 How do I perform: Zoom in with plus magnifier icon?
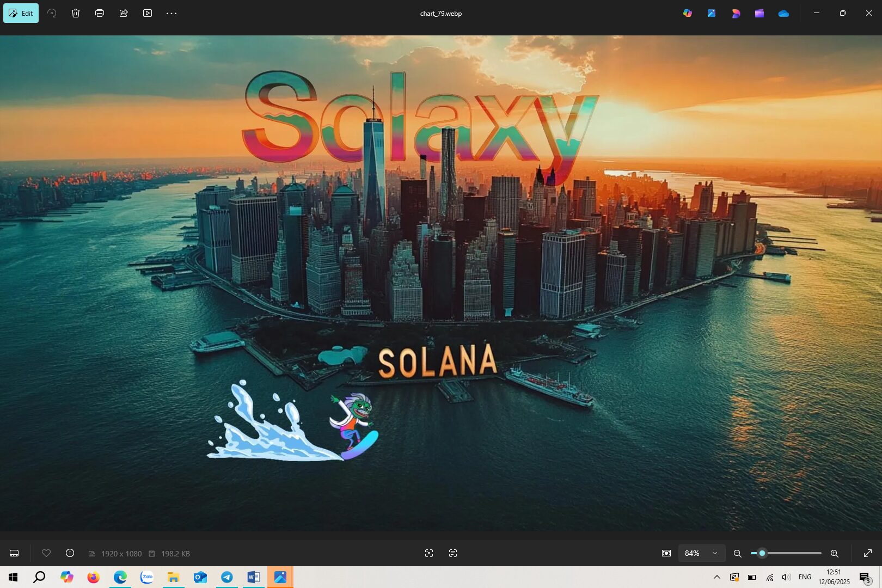(834, 553)
